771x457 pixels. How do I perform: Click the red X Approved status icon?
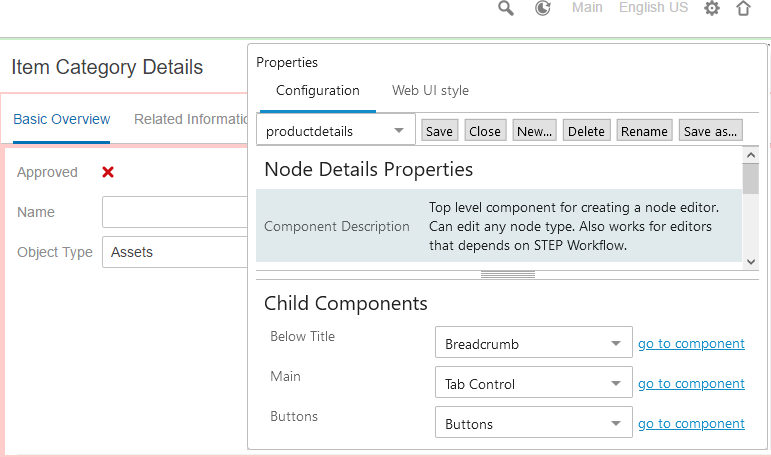108,172
